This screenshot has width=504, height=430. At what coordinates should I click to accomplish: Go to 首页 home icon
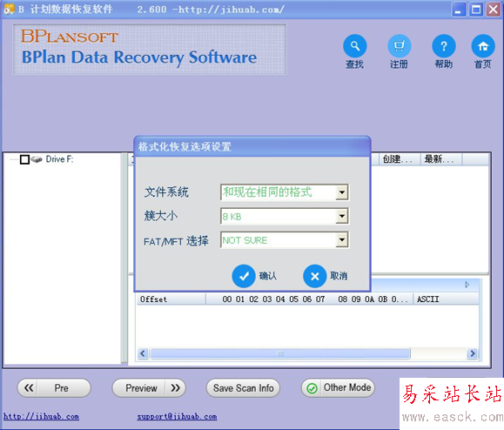(x=483, y=46)
